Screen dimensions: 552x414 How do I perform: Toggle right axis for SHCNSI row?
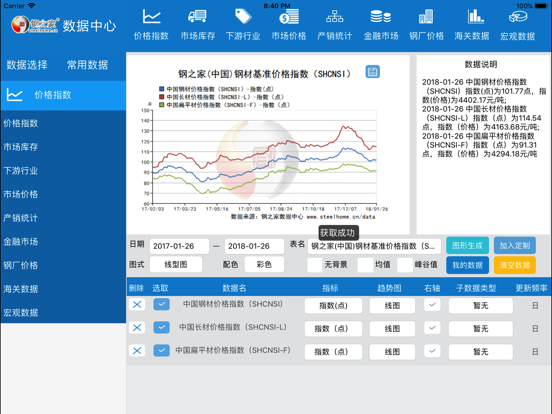[432, 305]
